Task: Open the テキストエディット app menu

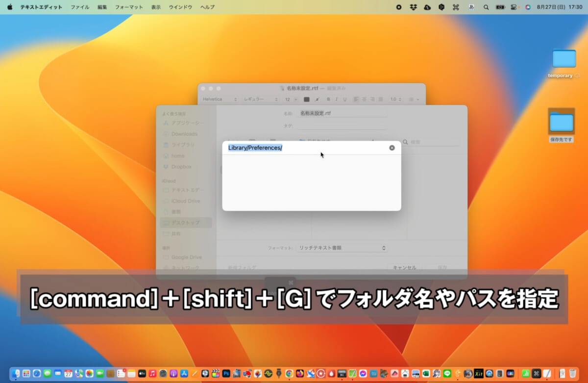Action: (41, 7)
